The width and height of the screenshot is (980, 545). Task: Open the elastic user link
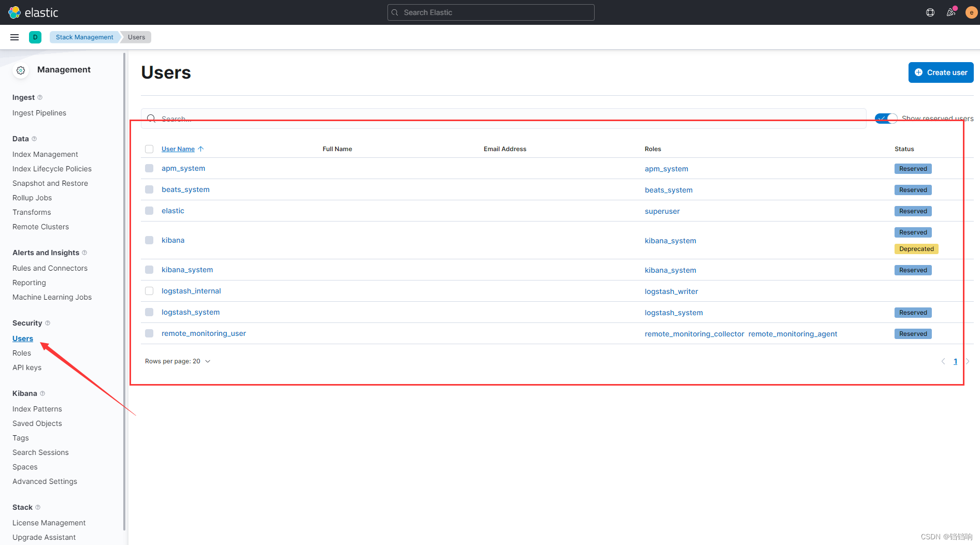(x=173, y=211)
